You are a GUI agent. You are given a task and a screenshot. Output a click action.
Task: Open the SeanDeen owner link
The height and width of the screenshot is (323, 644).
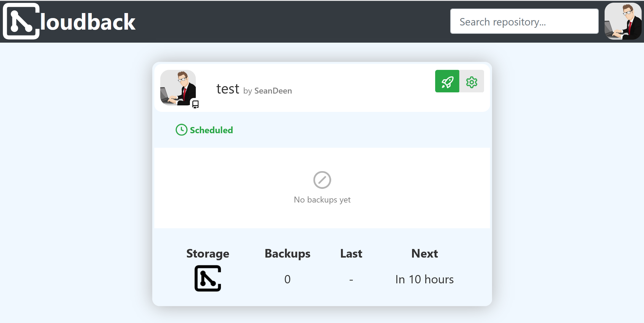(273, 91)
